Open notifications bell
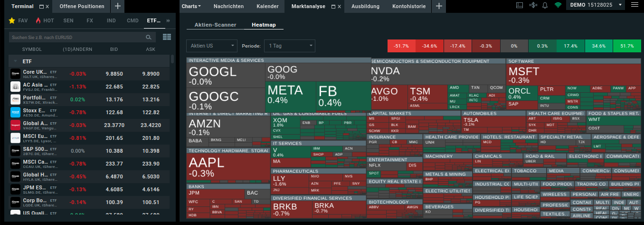Viewport: 644px width, 225px height. coord(545,5)
